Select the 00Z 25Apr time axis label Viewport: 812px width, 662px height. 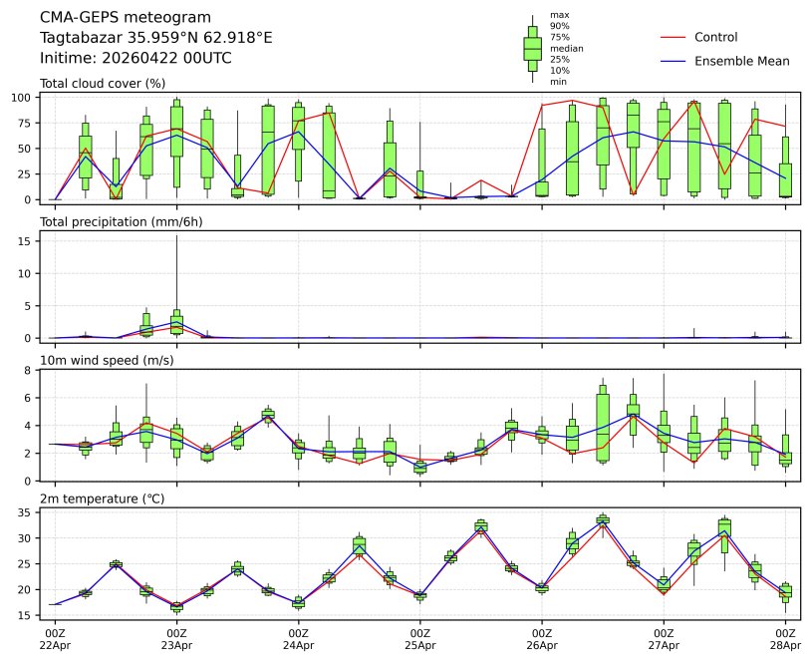420,639
